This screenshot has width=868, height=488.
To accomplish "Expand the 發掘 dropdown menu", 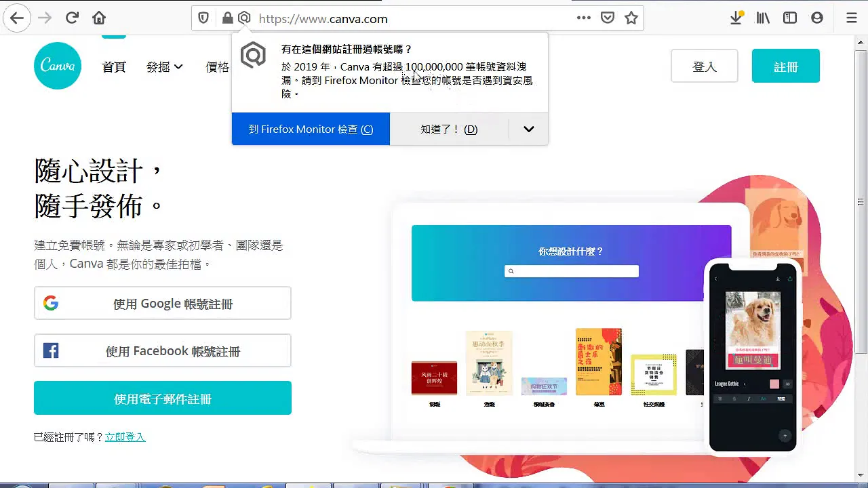I will (165, 66).
